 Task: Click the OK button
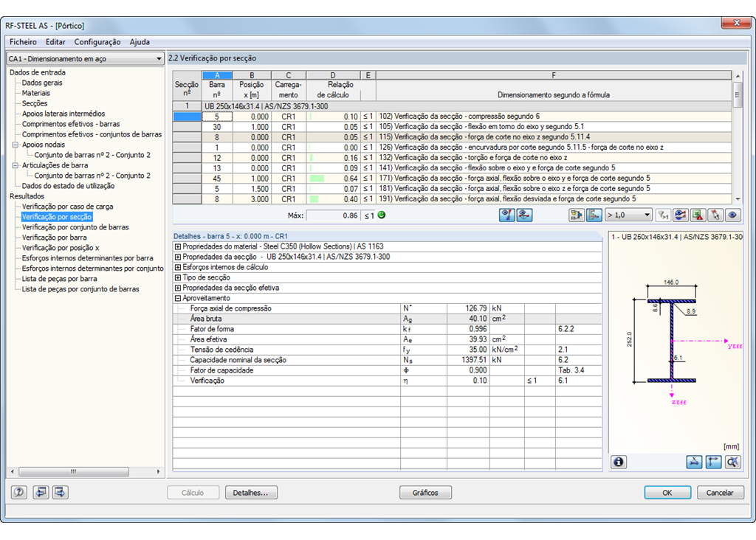[x=667, y=492]
